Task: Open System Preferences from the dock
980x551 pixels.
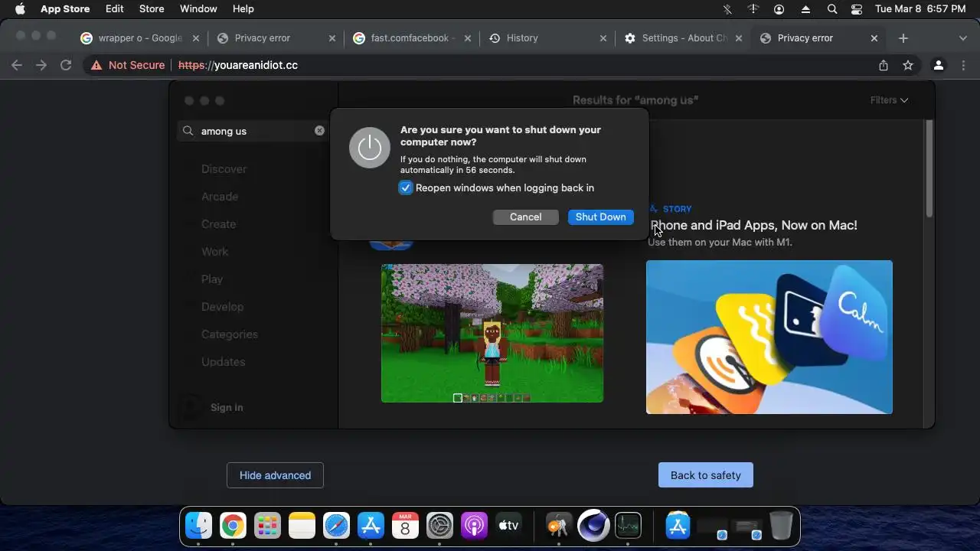Action: 440,526
